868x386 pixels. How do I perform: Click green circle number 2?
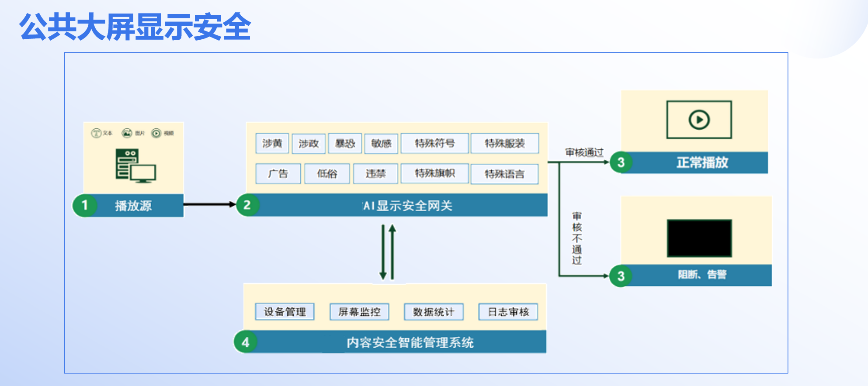(247, 205)
